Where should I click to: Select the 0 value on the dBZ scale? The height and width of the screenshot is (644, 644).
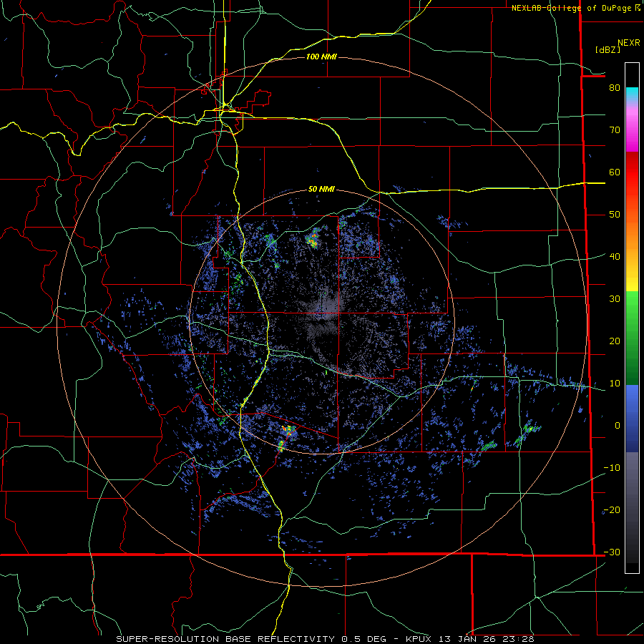click(x=618, y=426)
